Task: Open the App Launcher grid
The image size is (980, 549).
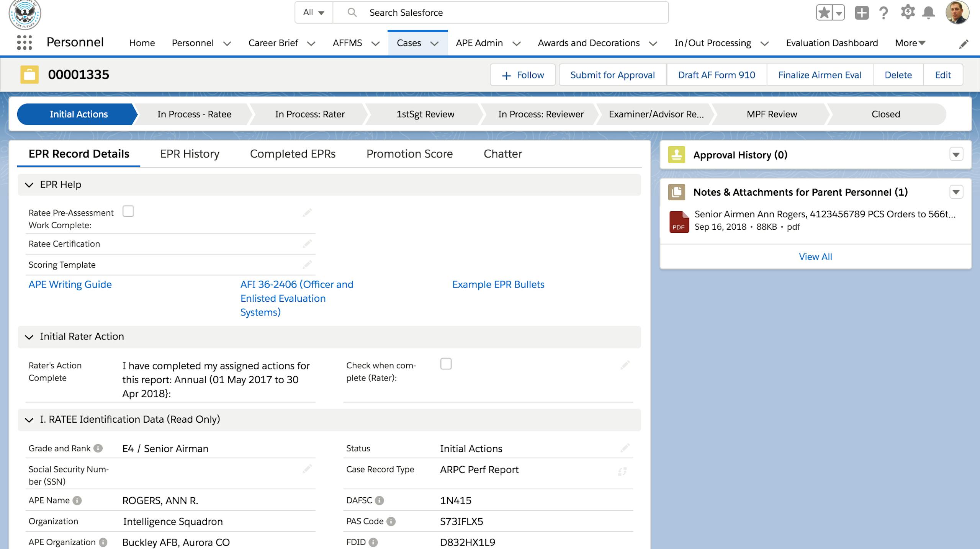Action: [24, 42]
